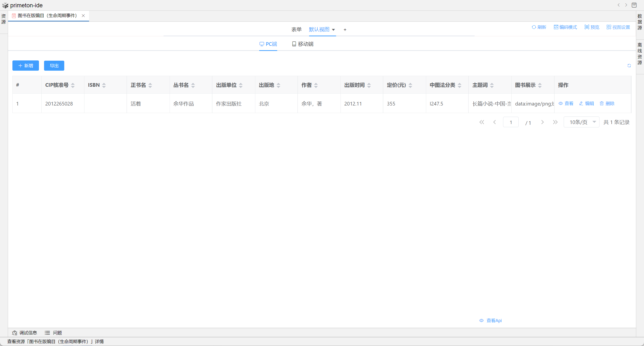Switch to 表单 tab

[296, 29]
